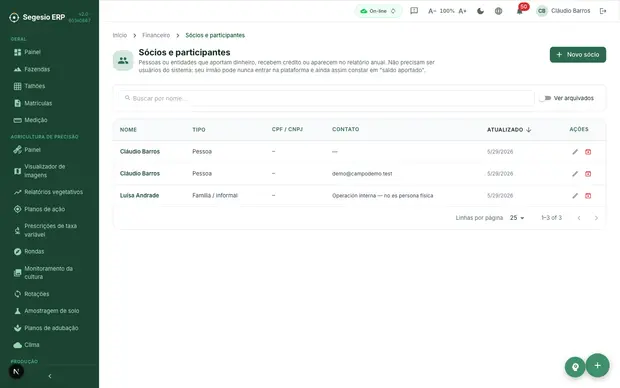Click demo@campodemo.test contact cell
This screenshot has width=620, height=388.
pos(362,174)
